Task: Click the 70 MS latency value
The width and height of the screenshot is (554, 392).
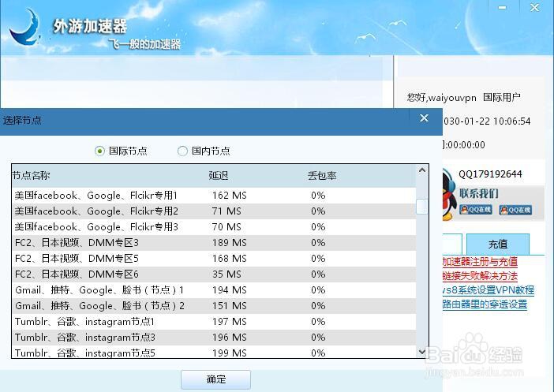Action: tap(226, 226)
